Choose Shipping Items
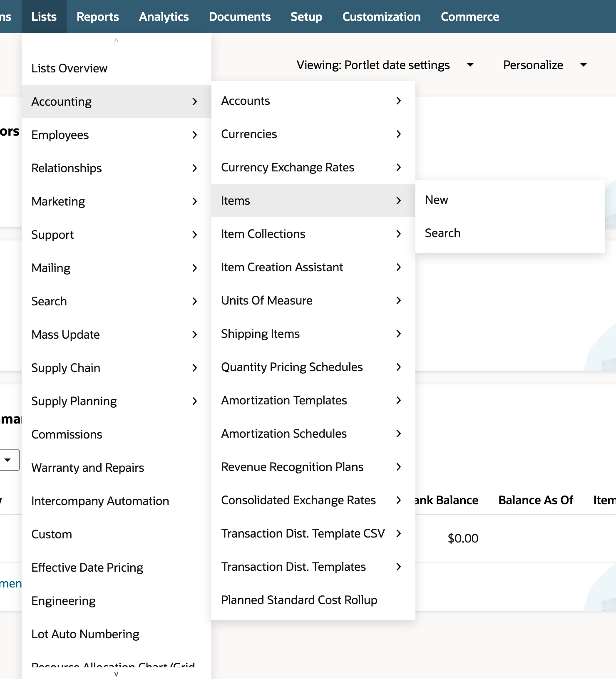The image size is (616, 679). (313, 334)
